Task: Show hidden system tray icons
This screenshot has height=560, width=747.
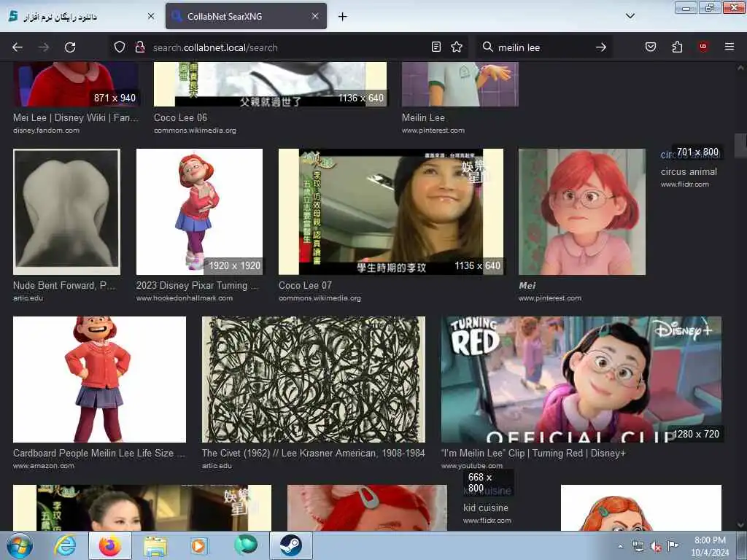Action: [x=620, y=546]
